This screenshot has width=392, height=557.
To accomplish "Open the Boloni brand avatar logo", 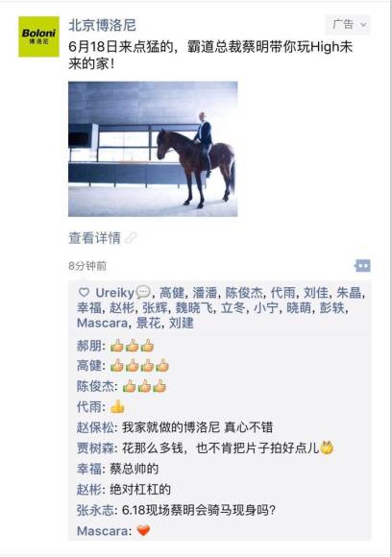I will (x=38, y=36).
